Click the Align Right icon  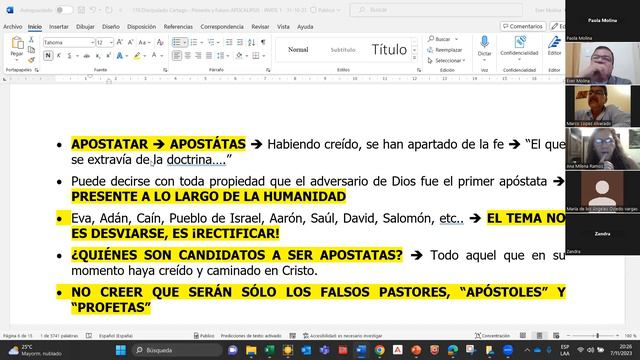coord(198,56)
